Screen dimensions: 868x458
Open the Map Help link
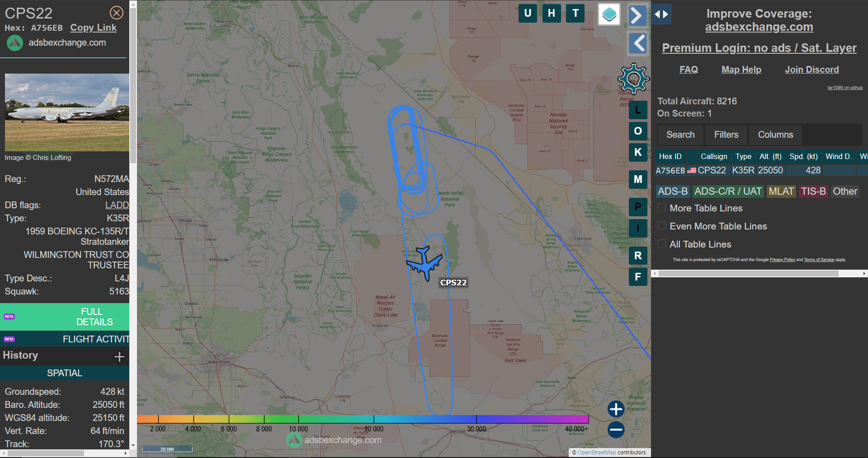(741, 70)
